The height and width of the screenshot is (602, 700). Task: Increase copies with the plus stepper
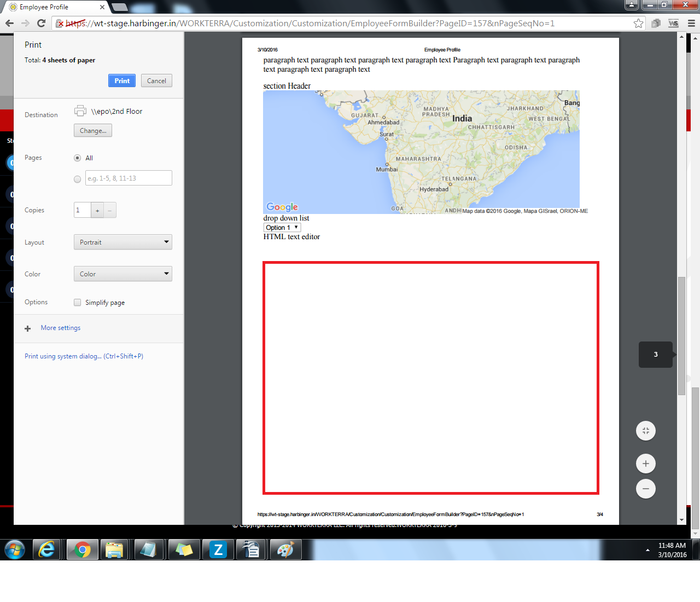(x=97, y=211)
